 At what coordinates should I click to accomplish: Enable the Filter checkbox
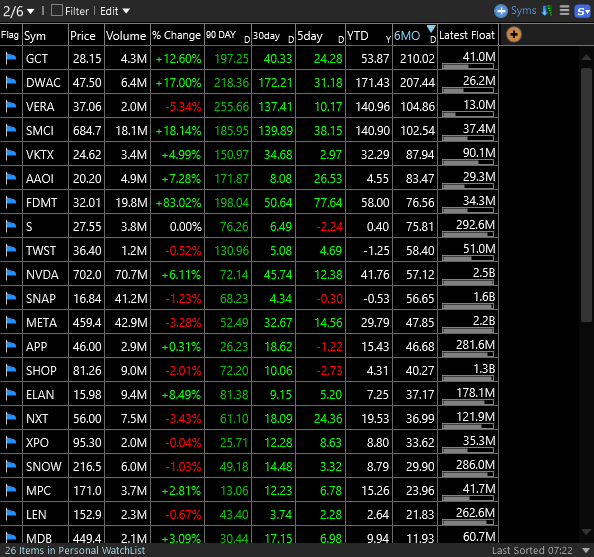coord(57,11)
